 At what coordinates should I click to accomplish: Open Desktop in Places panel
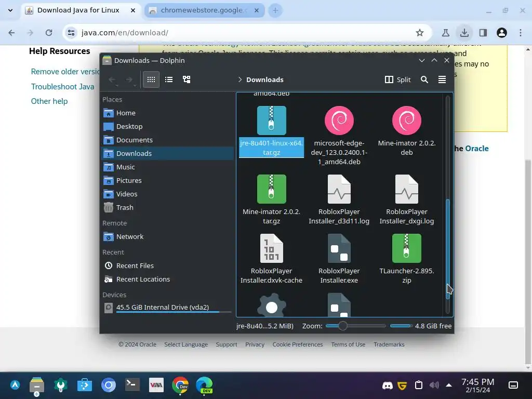click(x=167, y=126)
